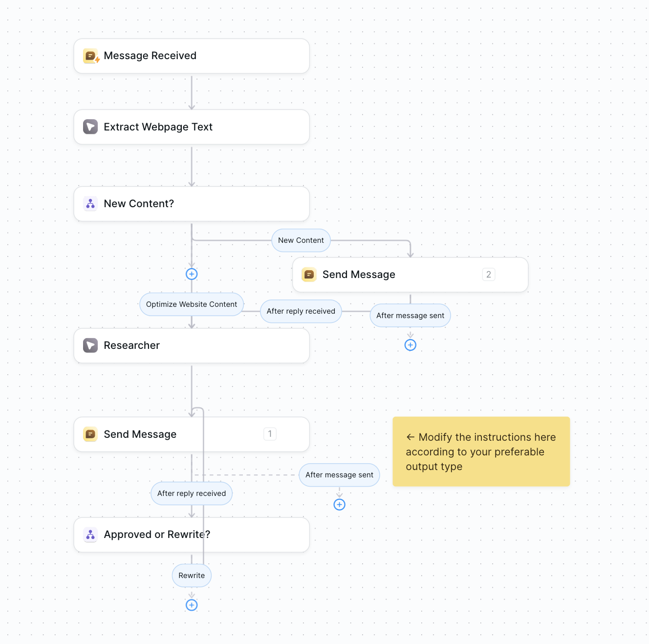Click the upper After reply received label
The height and width of the screenshot is (644, 649).
pyautogui.click(x=301, y=311)
